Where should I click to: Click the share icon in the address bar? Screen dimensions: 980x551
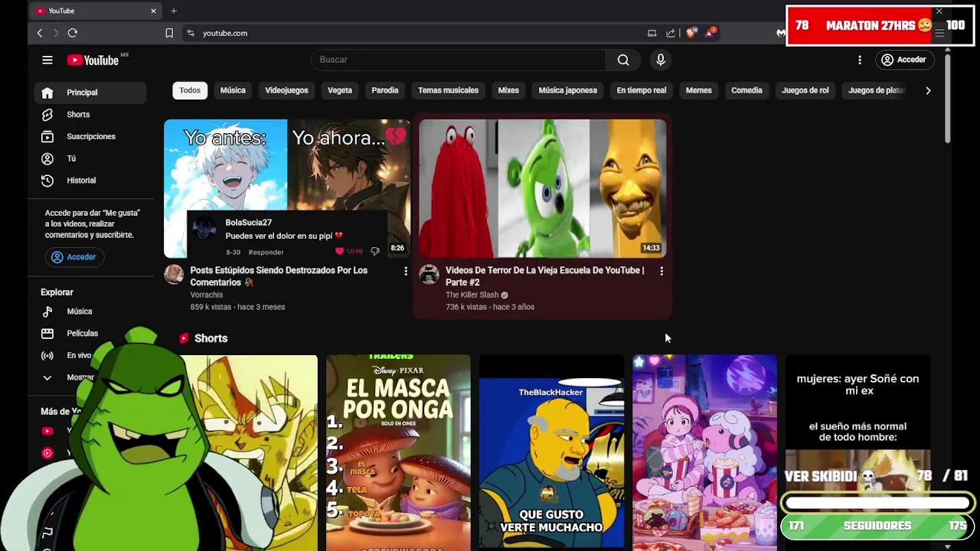(x=671, y=33)
